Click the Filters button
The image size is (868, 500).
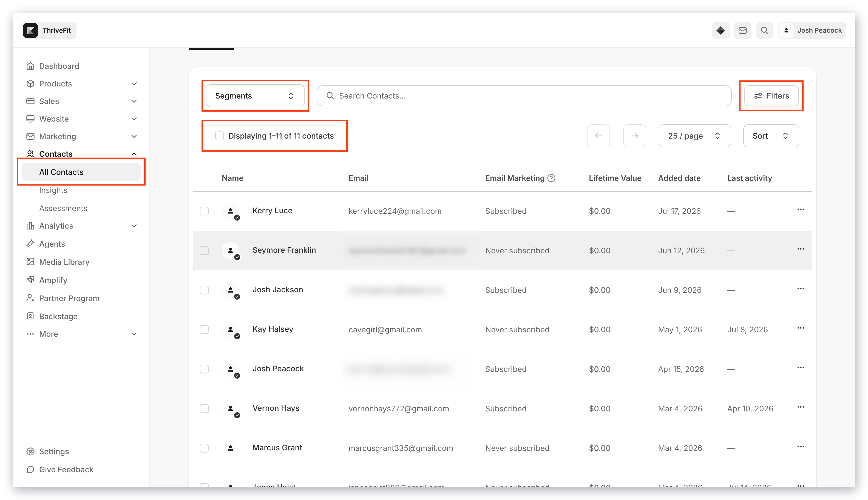[x=771, y=96]
